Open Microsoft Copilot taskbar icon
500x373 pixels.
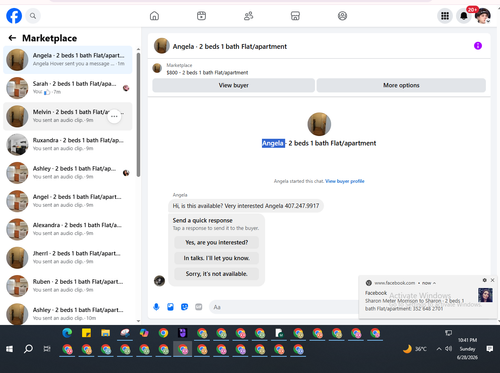coord(144,333)
